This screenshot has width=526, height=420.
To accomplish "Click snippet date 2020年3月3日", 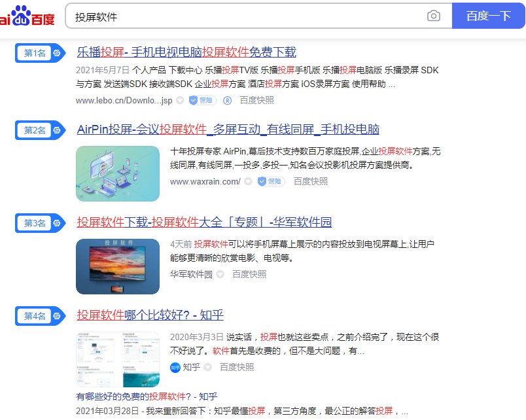I will click(x=196, y=337).
